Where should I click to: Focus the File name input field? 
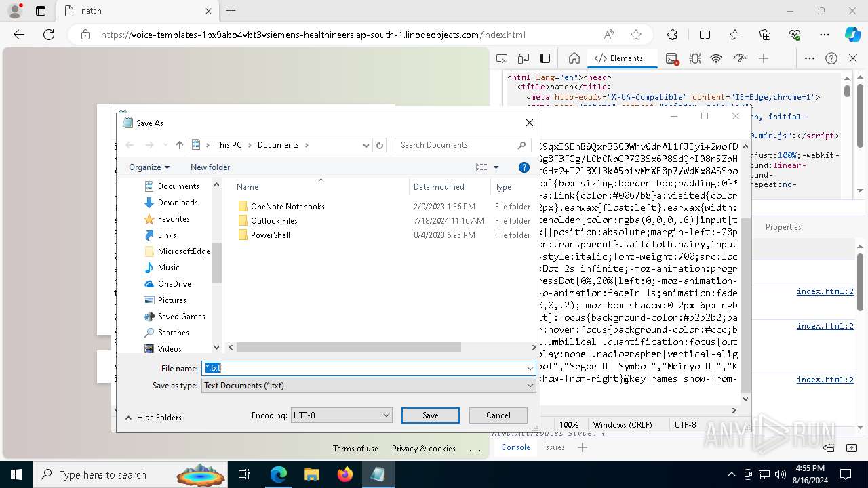pos(363,368)
